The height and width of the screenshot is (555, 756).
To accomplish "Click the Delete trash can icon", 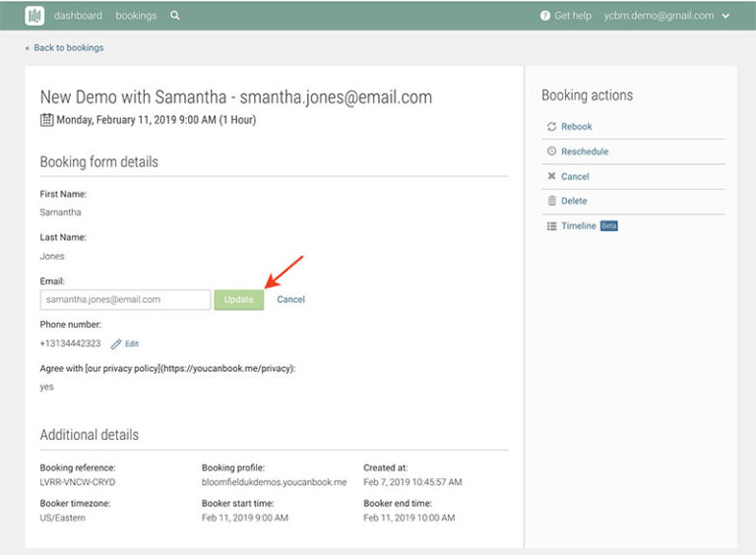I will click(x=551, y=201).
